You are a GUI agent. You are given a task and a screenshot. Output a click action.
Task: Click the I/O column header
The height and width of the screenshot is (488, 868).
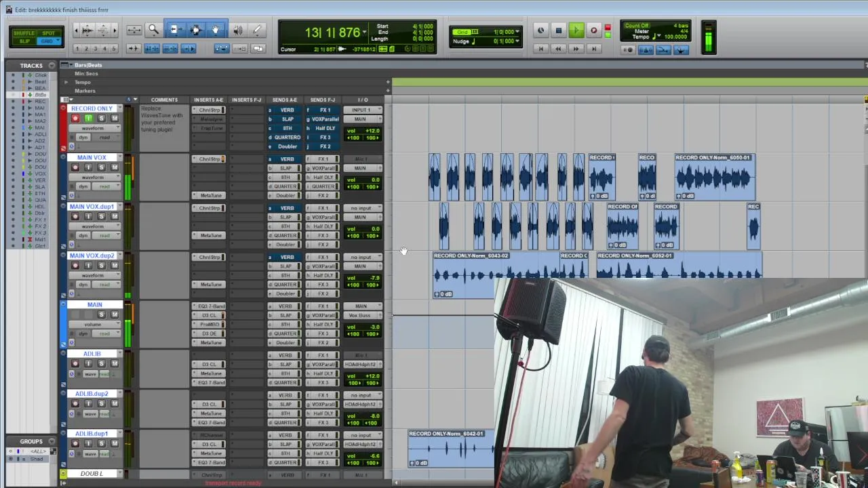click(363, 100)
